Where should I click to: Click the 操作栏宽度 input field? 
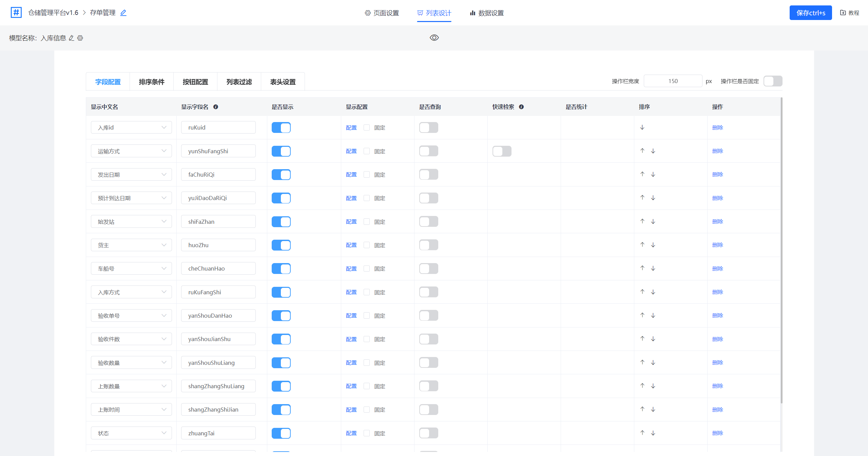pos(673,81)
